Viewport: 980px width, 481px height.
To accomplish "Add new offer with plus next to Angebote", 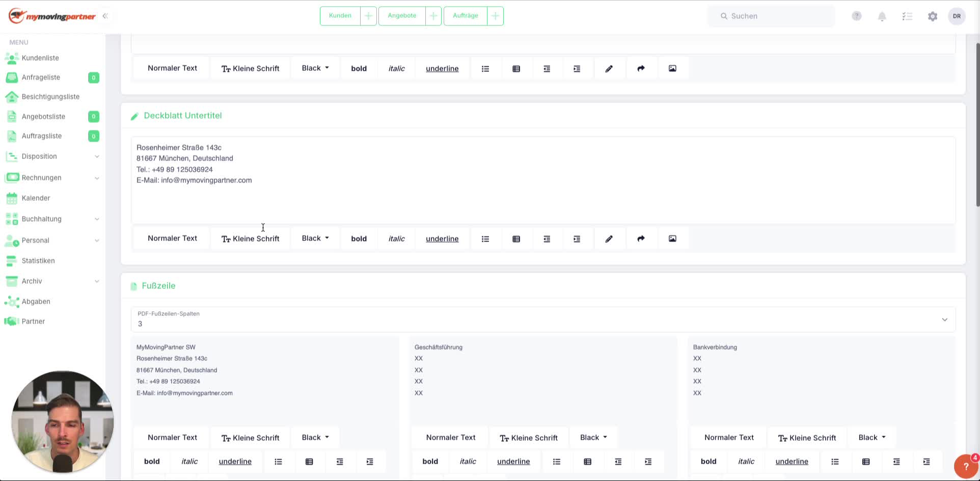I will [x=433, y=16].
